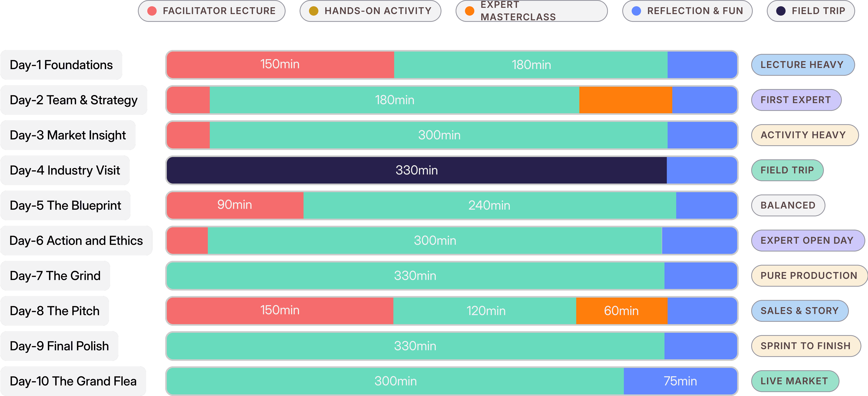The image size is (868, 396).
Task: Click the dark navy Field Trip legend dot
Action: point(781,11)
